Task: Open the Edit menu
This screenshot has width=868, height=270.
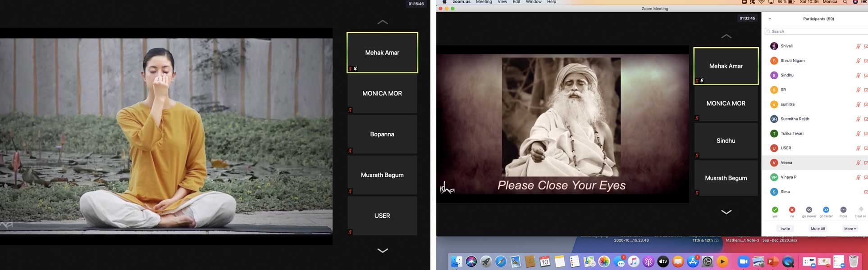Action: [516, 2]
